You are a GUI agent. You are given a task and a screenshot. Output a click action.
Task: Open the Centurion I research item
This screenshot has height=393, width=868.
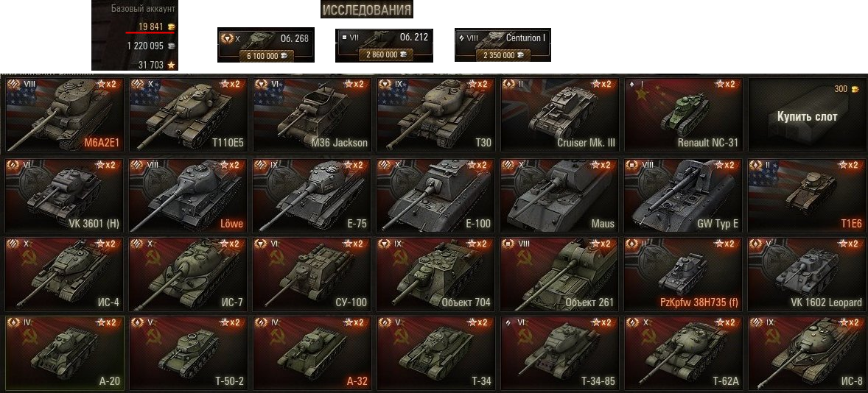pyautogui.click(x=503, y=45)
